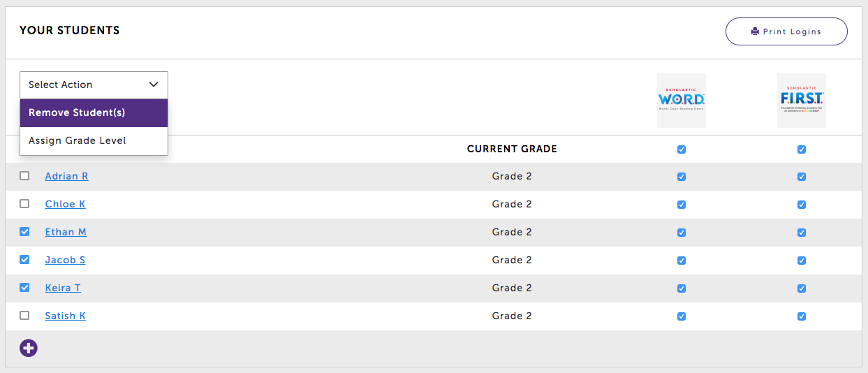Select the checkbox for Chloe K

pos(24,204)
